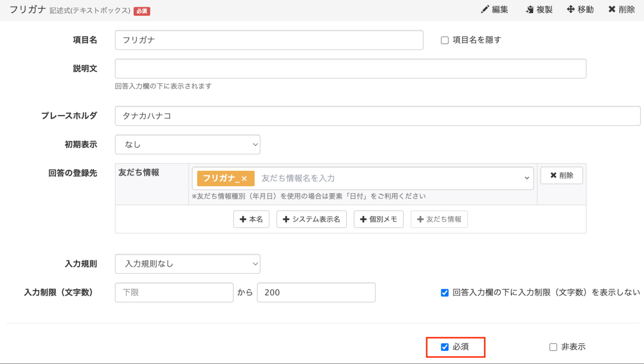Uncheck 回答入力欄の下に入力制限を表示しない
Screen dimensions: 644x364
pyautogui.click(x=445, y=292)
